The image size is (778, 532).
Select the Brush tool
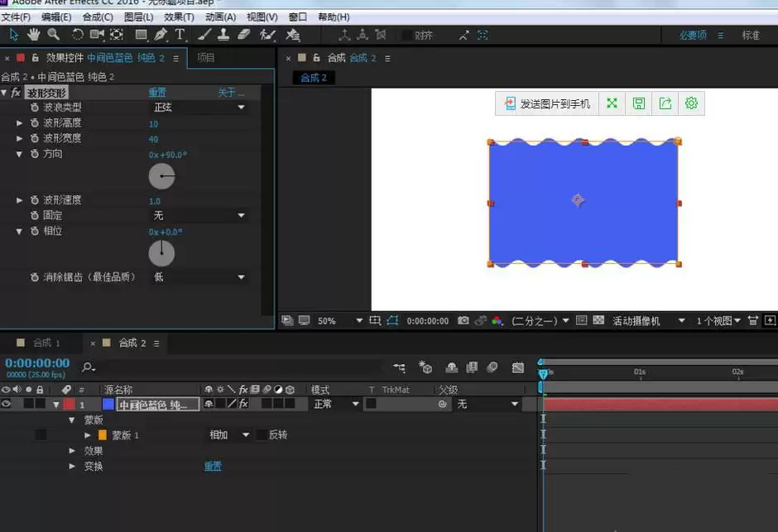coord(204,35)
